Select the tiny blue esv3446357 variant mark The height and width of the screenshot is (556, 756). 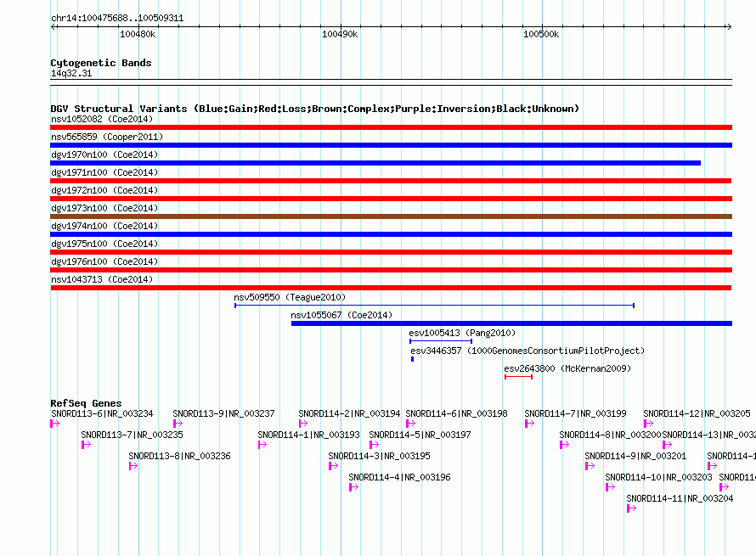click(412, 359)
